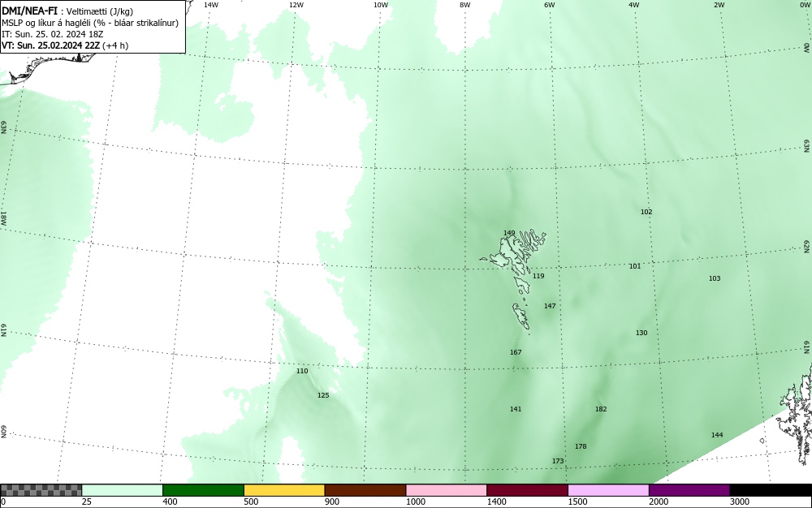Click the dark green 400-500 legend swatch

(203, 490)
